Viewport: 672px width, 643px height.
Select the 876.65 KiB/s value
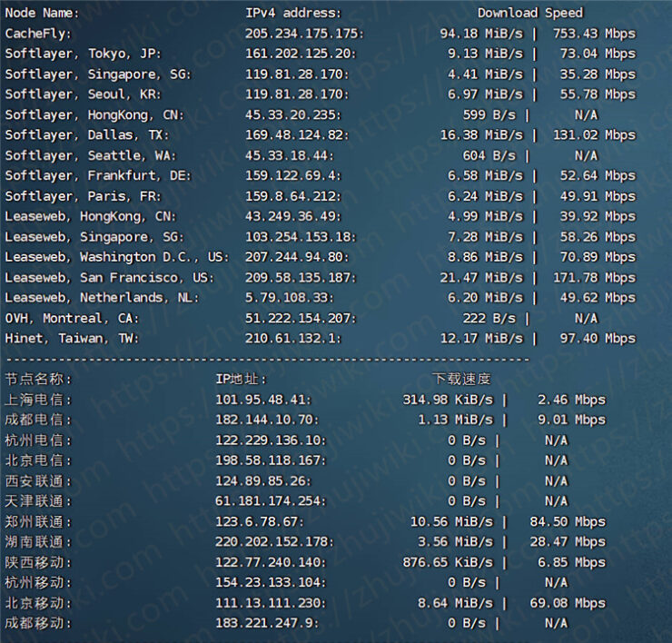click(x=448, y=562)
